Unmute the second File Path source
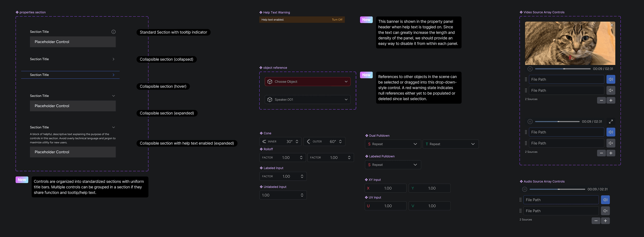644x237 pixels. click(611, 90)
